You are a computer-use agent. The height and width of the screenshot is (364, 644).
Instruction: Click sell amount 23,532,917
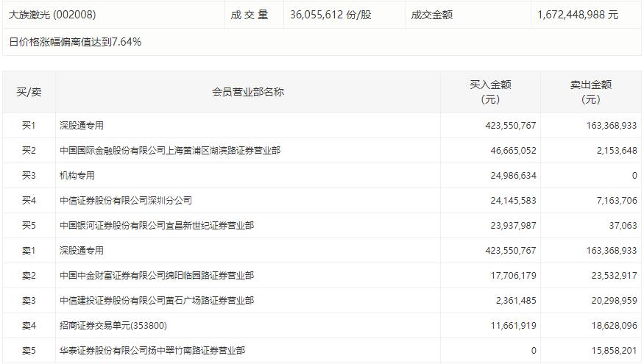[x=614, y=276]
